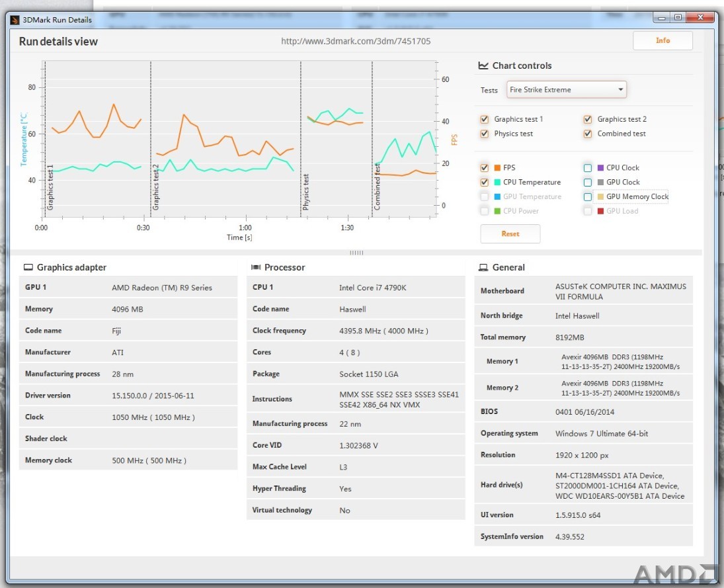Click the 3DMark app icon in title bar
This screenshot has height=588, width=724.
15,20
